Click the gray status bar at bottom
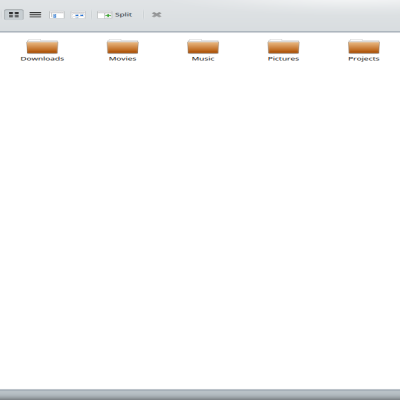400x400 pixels. pyautogui.click(x=200, y=395)
